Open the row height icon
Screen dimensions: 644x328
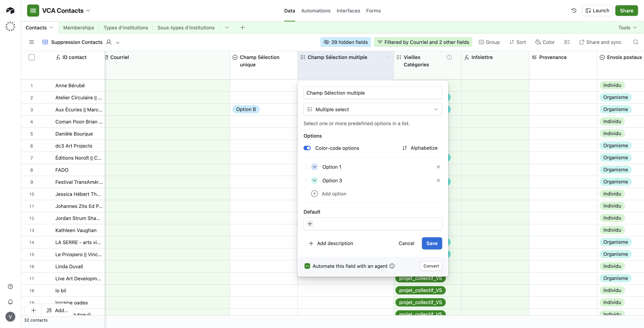pyautogui.click(x=567, y=42)
